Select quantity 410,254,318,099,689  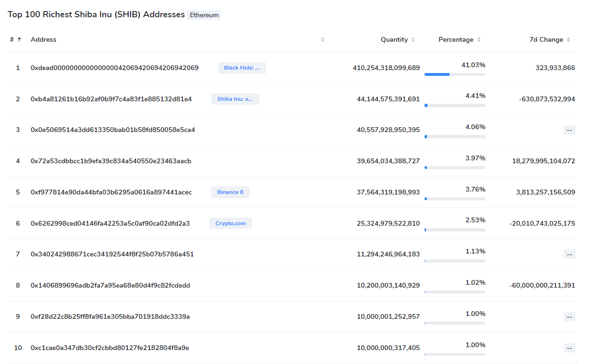pyautogui.click(x=386, y=68)
